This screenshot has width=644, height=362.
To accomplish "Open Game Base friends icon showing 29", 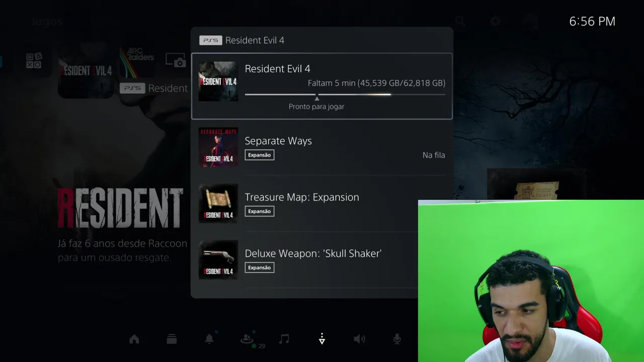I will coord(247,339).
